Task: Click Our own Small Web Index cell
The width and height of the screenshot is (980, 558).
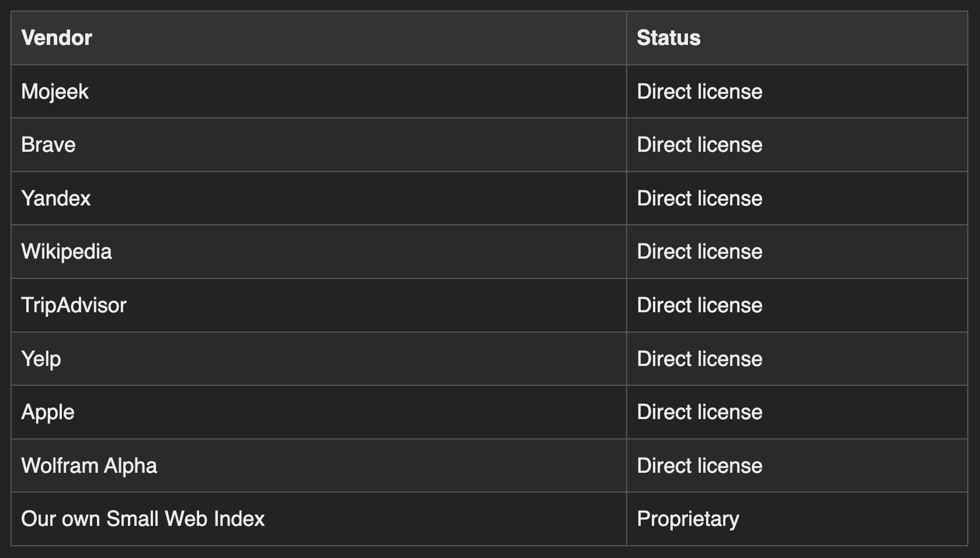Action: [x=319, y=519]
